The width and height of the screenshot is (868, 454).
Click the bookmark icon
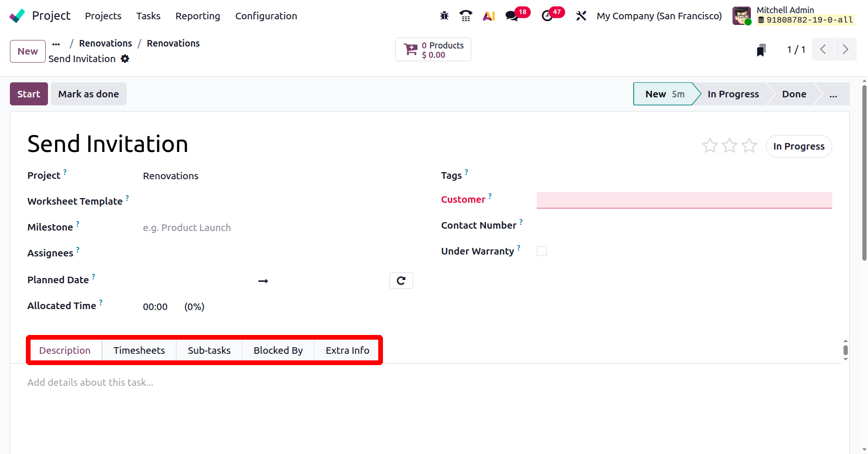tap(761, 50)
